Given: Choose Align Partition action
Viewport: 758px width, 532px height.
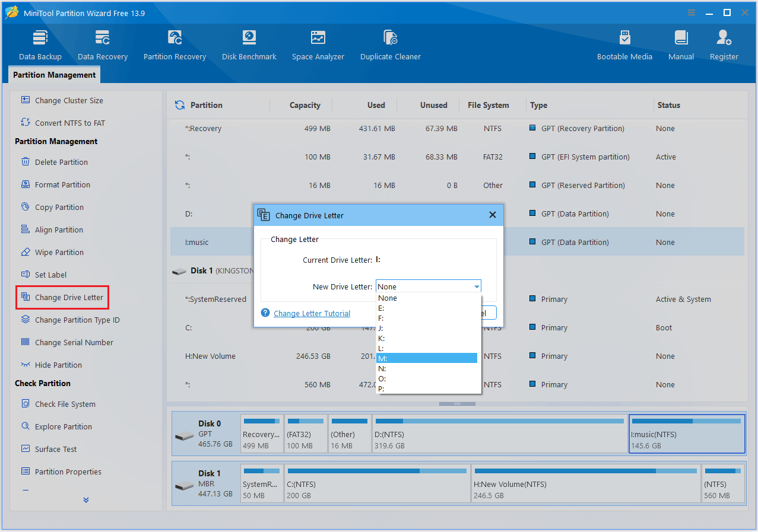Looking at the screenshot, I should [52, 230].
